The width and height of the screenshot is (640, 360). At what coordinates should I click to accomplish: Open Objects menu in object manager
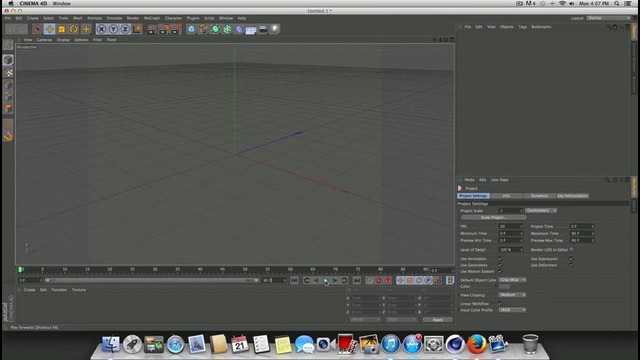(x=507, y=27)
